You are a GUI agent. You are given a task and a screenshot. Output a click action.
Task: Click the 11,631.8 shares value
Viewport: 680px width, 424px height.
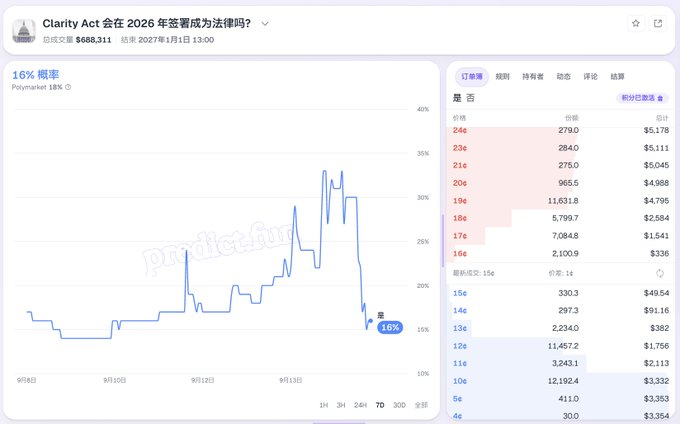tap(563, 201)
